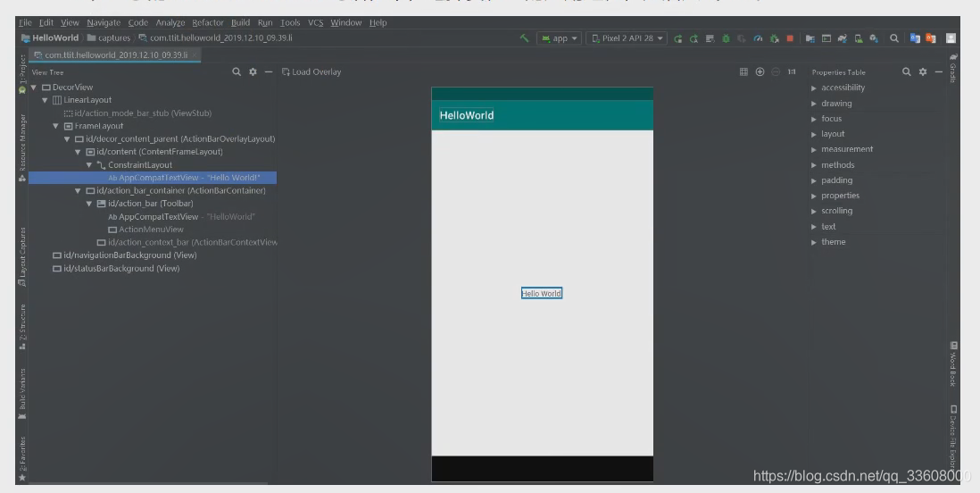The width and height of the screenshot is (980, 493).
Task: Set layout preview zoom to 1:1
Action: [792, 72]
